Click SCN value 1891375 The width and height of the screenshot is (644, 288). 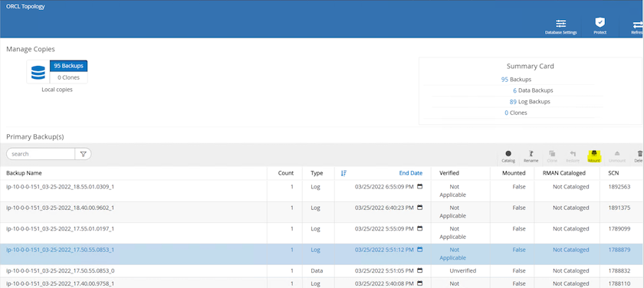click(619, 208)
